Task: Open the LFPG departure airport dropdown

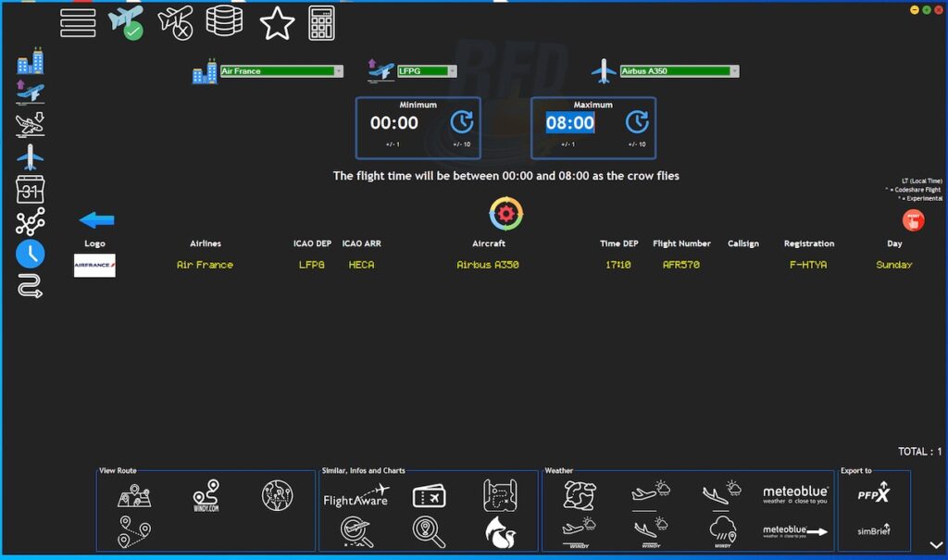Action: click(427, 71)
